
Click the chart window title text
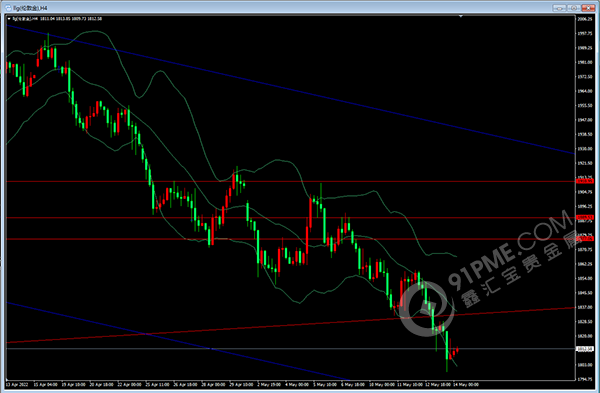pos(31,8)
